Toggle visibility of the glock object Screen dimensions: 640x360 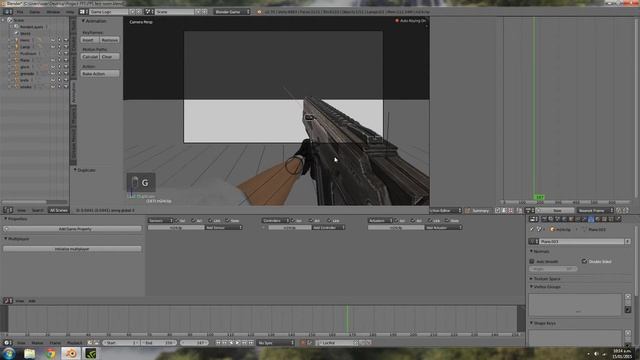pyautogui.click(x=53, y=67)
